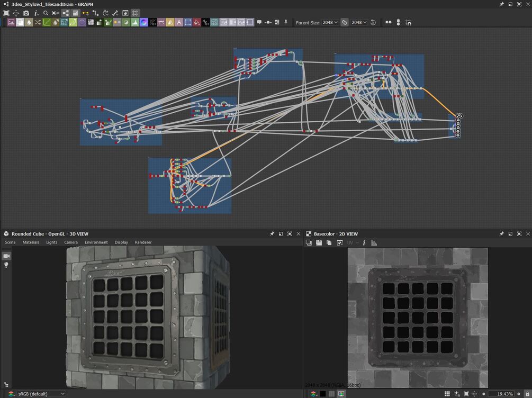Click the light bulb icon in 3D view
The height and width of the screenshot is (398, 532).
click(x=6, y=265)
